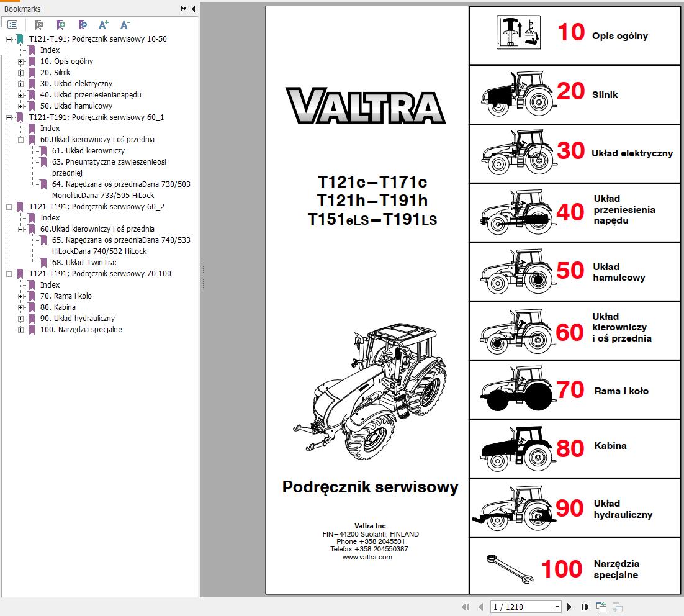This screenshot has height=616, width=684.
Task: Click section 100 Narzędzia specjalne on page
Action: (x=575, y=566)
